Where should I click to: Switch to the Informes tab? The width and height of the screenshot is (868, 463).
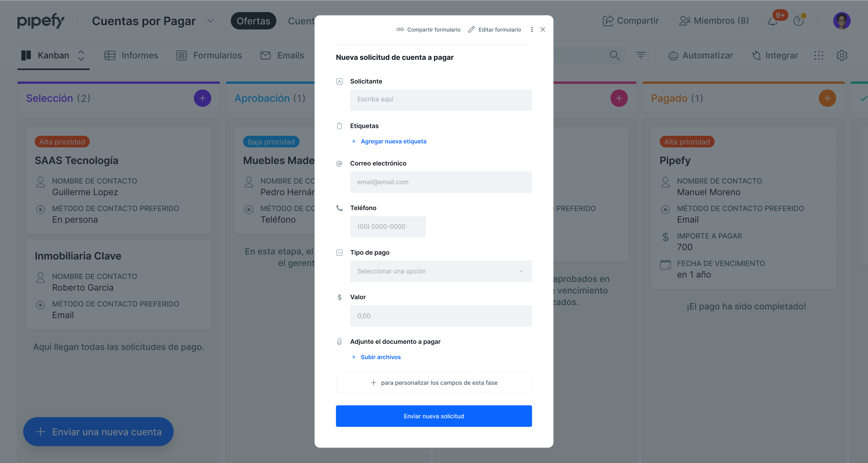pyautogui.click(x=131, y=56)
